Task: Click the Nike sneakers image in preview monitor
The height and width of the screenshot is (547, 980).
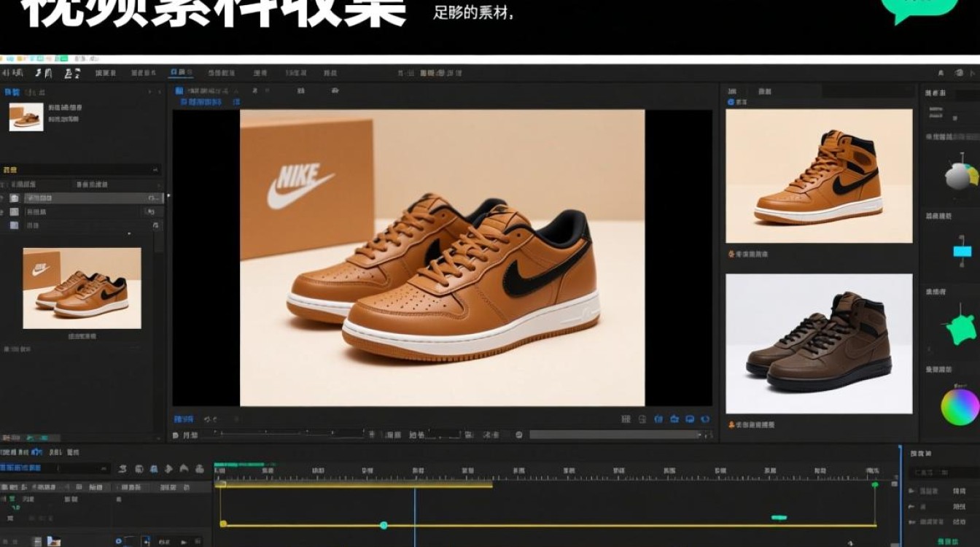Action: [442, 257]
